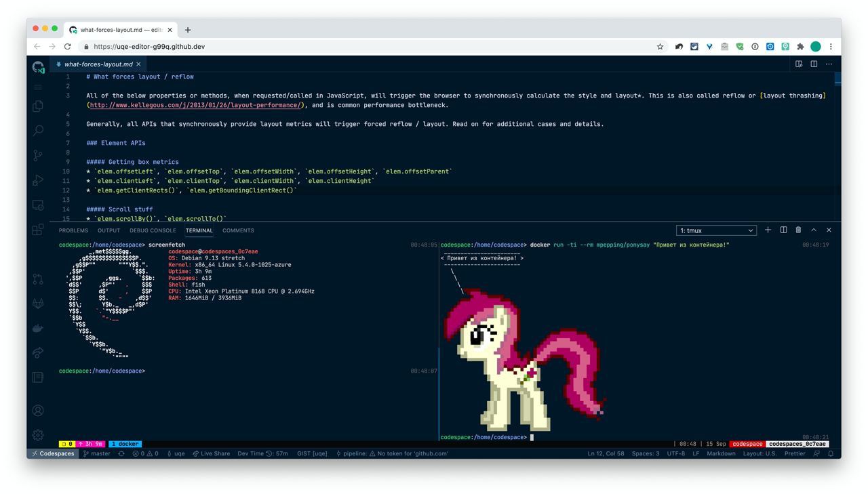Image resolution: width=868 pixels, height=494 pixels.
Task: Change indentation via Spaces: 3
Action: point(646,453)
